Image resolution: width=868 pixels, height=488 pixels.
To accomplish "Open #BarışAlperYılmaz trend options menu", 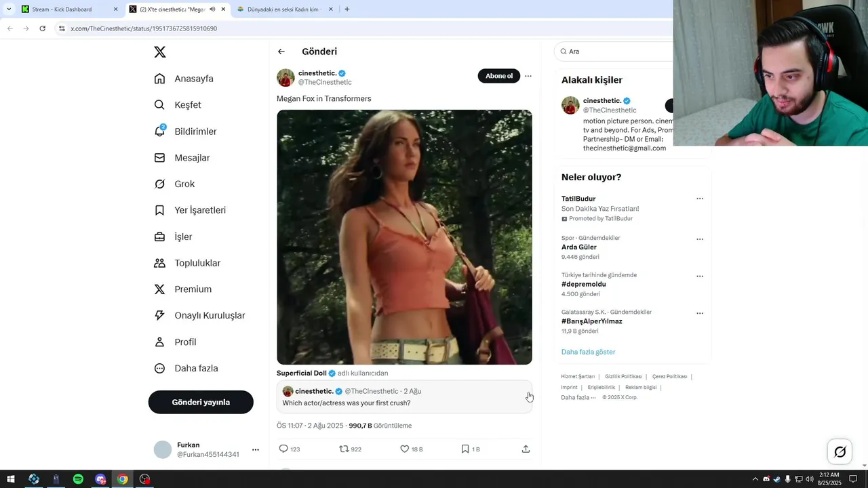I will (x=700, y=314).
